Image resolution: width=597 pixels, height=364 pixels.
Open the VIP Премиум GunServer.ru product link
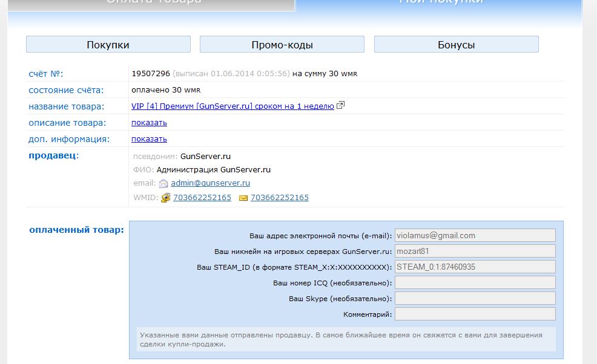click(x=233, y=106)
